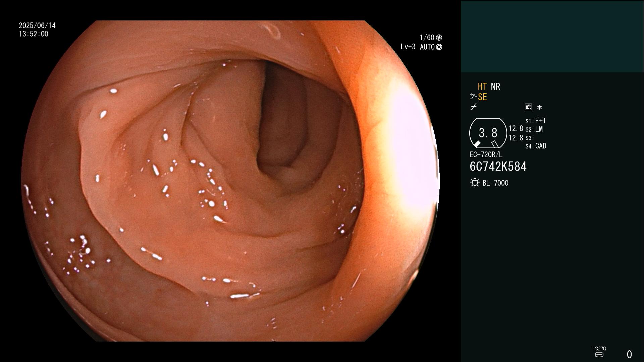Click the Lv+3 brightness level text
Screen dimensions: 644x362
[408, 47]
